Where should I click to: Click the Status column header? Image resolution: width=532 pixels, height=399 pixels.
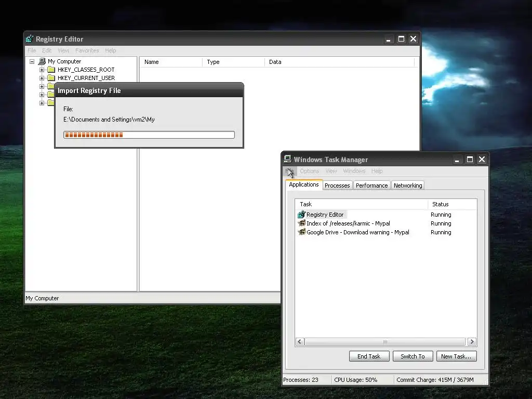[453, 204]
